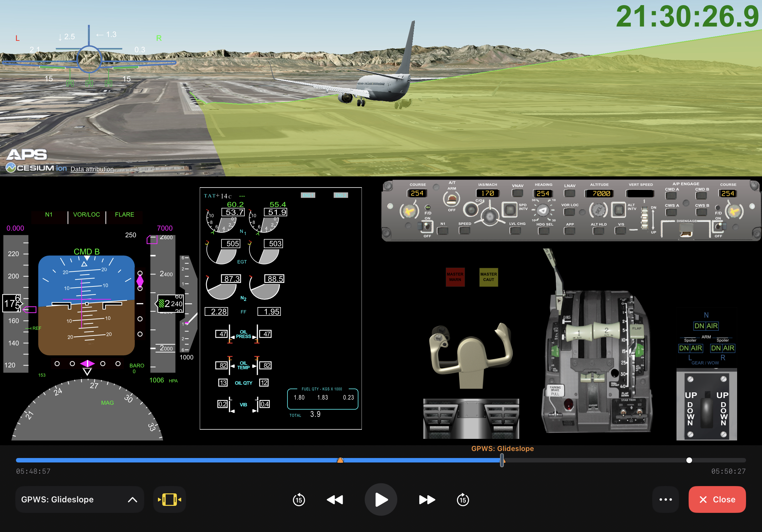Image resolution: width=762 pixels, height=532 pixels.
Task: Open the Data attribution link
Action: pyautogui.click(x=92, y=169)
